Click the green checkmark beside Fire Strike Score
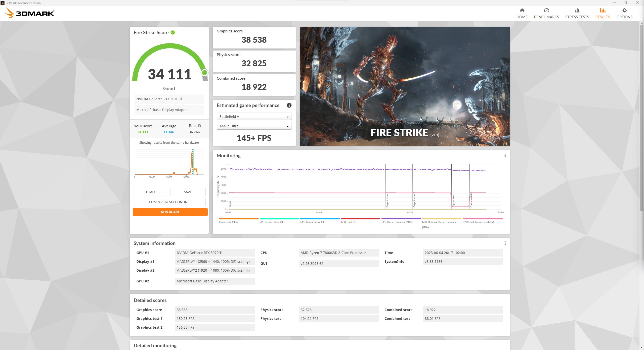 pos(172,32)
